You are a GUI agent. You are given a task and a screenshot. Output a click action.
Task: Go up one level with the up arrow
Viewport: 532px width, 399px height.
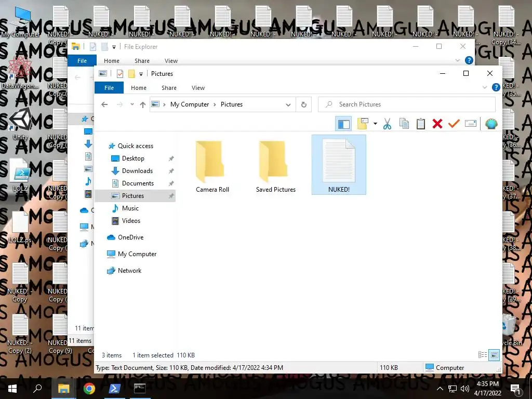(143, 104)
